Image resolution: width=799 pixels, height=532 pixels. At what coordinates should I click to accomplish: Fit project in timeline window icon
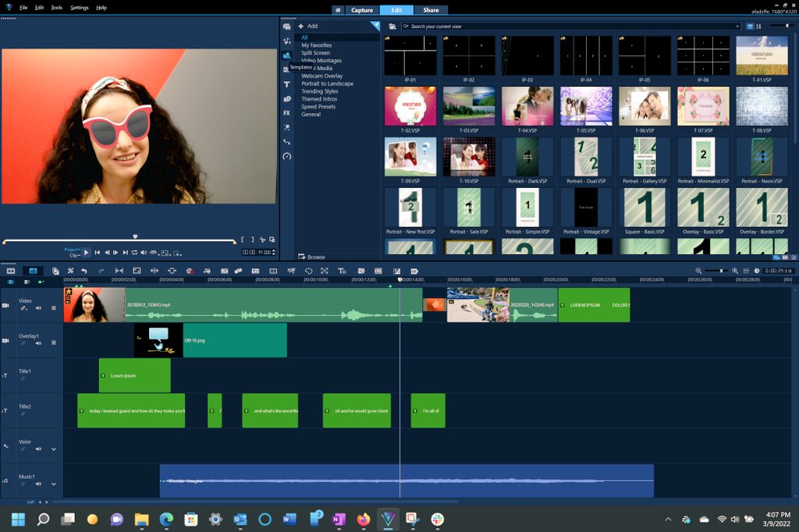[x=746, y=271]
